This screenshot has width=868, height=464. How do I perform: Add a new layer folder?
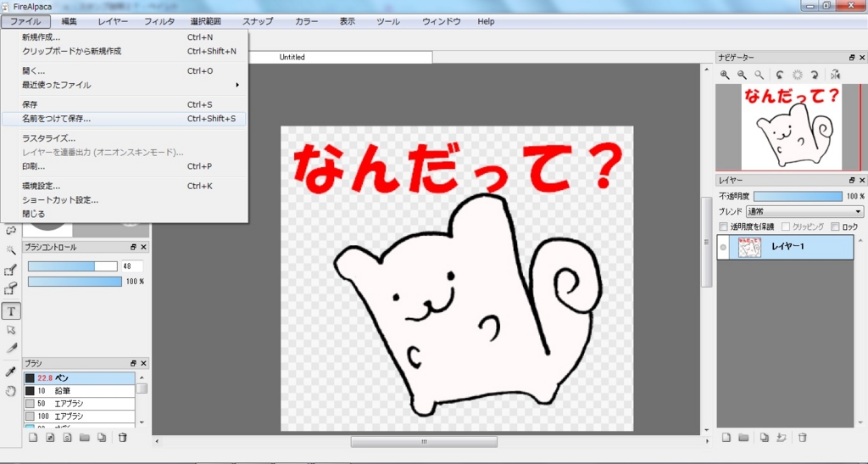[743, 438]
